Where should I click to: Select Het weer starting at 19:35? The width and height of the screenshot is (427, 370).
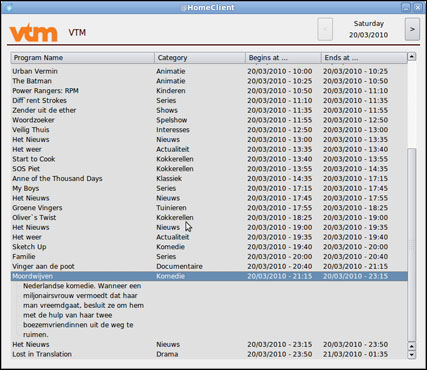coord(209,237)
